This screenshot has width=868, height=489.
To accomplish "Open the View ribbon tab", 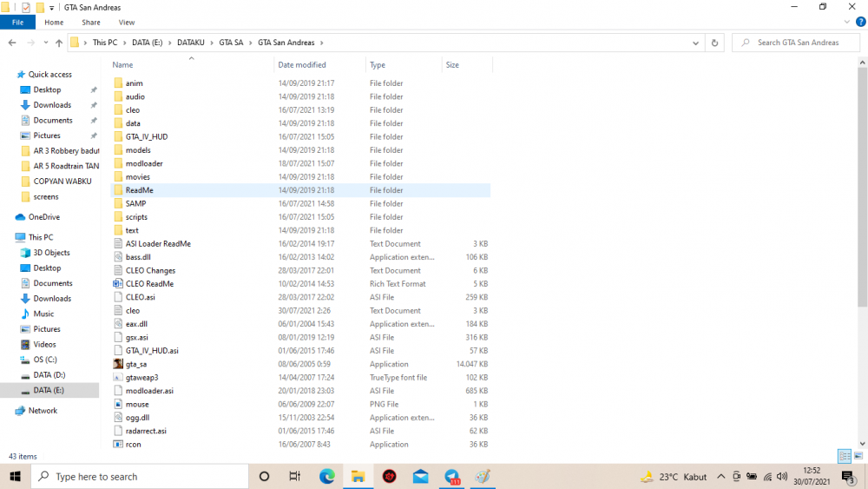I will coord(126,23).
